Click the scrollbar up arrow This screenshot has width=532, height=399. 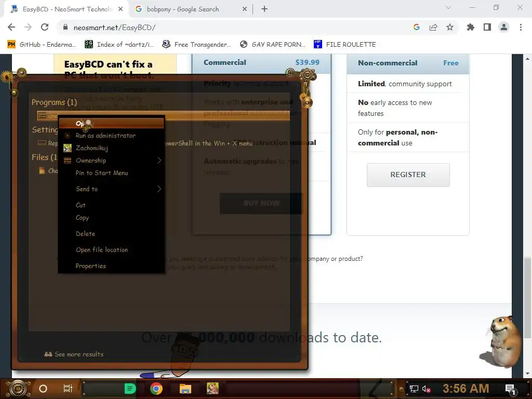527,58
